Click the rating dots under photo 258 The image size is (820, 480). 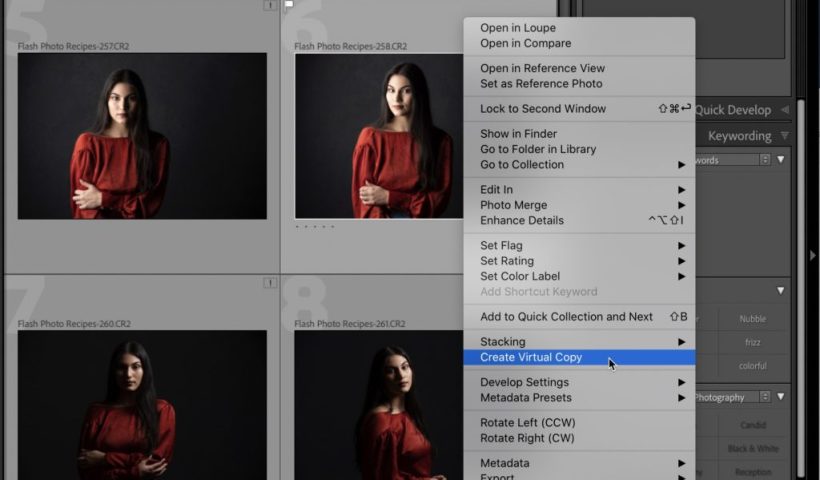click(315, 227)
